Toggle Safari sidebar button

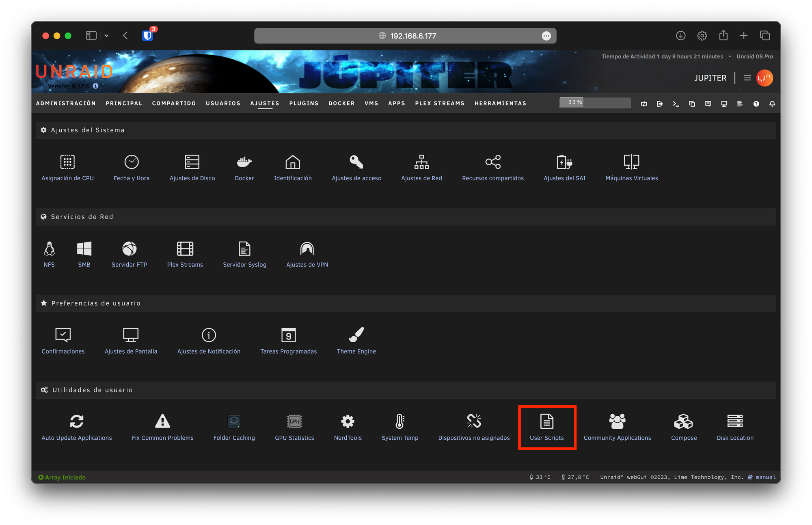(x=91, y=36)
